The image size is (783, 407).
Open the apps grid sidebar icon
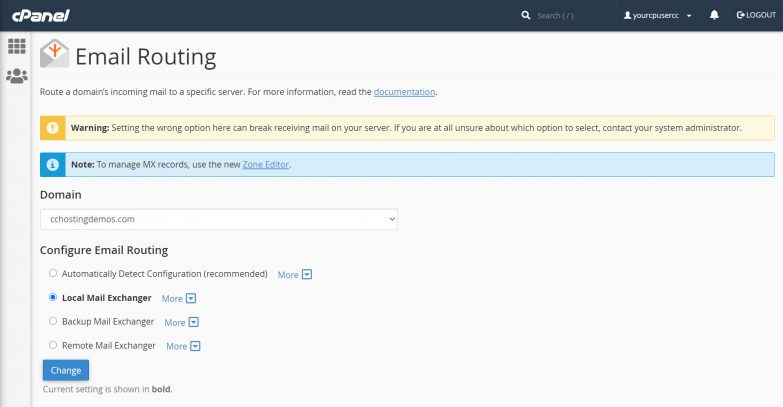(16, 46)
